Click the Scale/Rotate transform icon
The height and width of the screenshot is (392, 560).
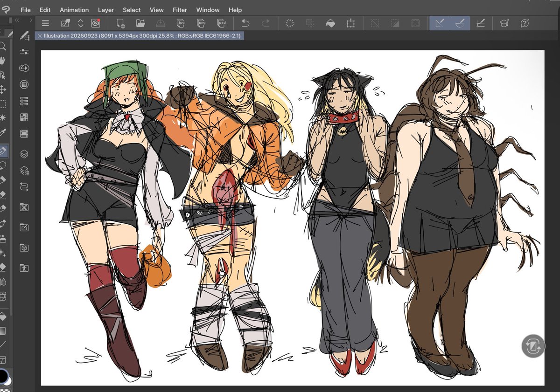pyautogui.click(x=350, y=23)
